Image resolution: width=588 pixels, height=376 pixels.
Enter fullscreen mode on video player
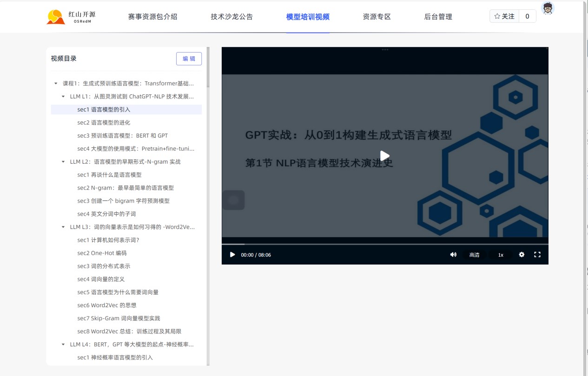(537, 255)
